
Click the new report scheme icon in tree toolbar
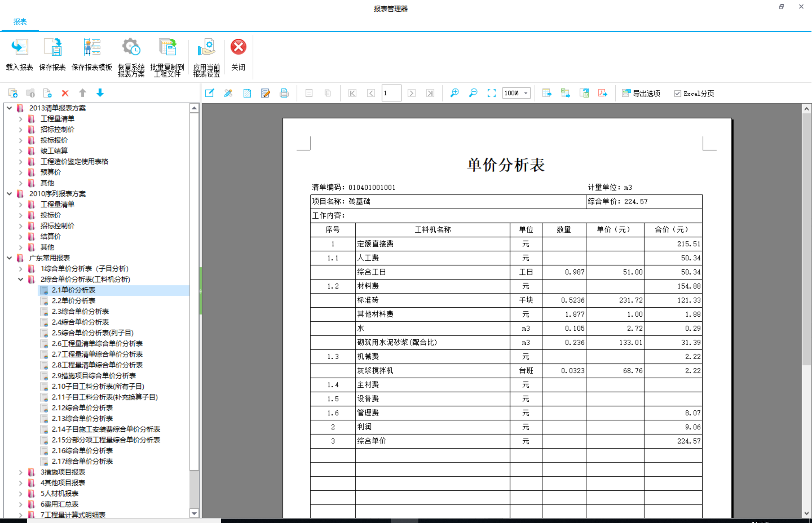tap(13, 93)
